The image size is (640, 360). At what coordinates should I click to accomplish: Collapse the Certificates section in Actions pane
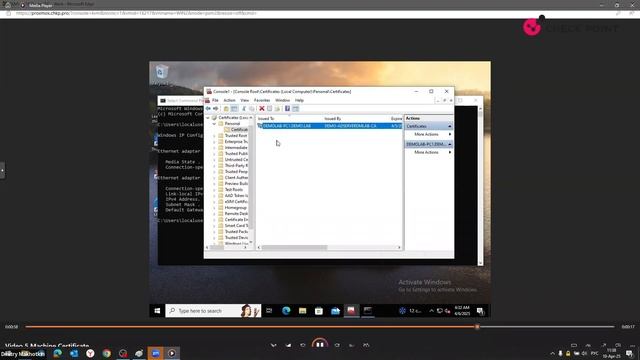[449, 126]
